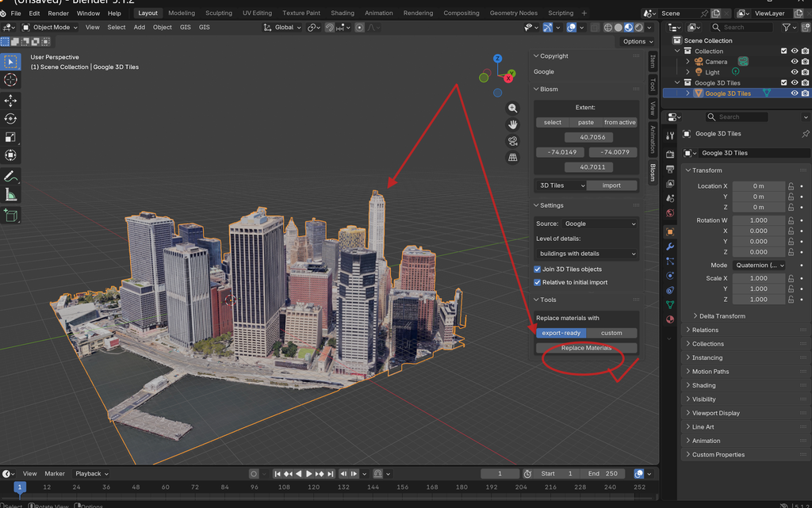
Task: Disable Relative to initial import checkbox
Action: pos(537,282)
